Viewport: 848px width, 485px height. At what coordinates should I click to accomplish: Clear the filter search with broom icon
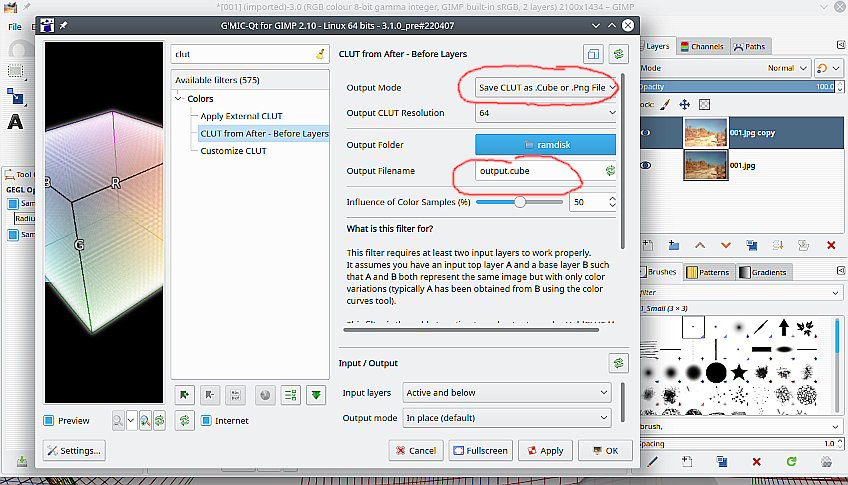[320, 54]
